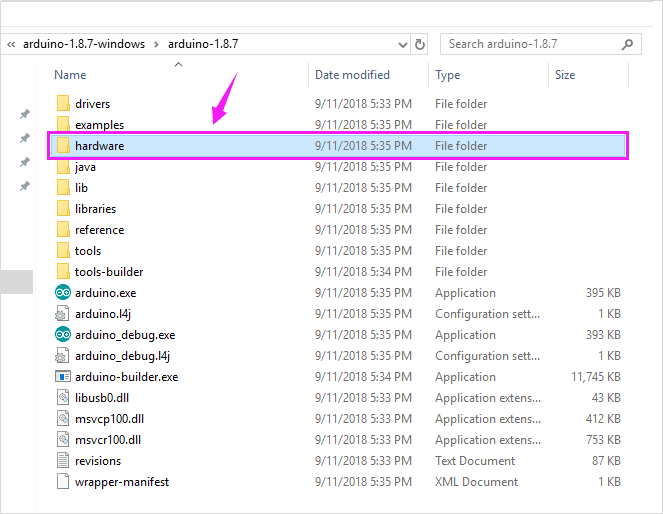663x514 pixels.
Task: Click the arduino_debug.l4j file icon
Action: click(x=63, y=355)
